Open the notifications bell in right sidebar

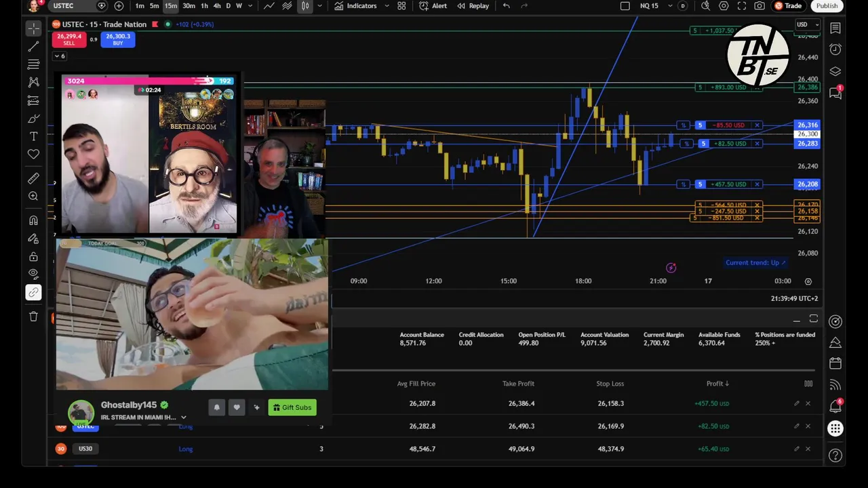coord(835,406)
